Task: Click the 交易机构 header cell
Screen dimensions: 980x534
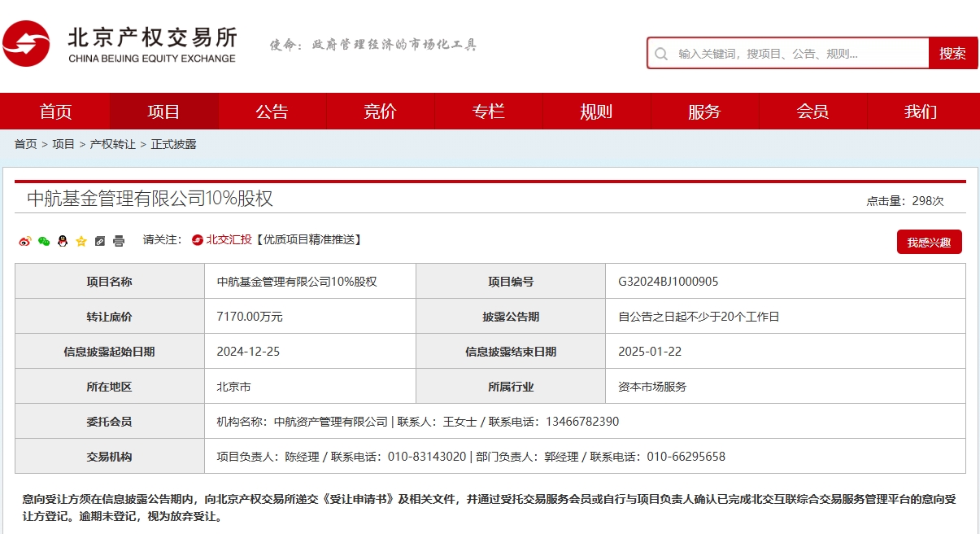Action: pos(110,457)
